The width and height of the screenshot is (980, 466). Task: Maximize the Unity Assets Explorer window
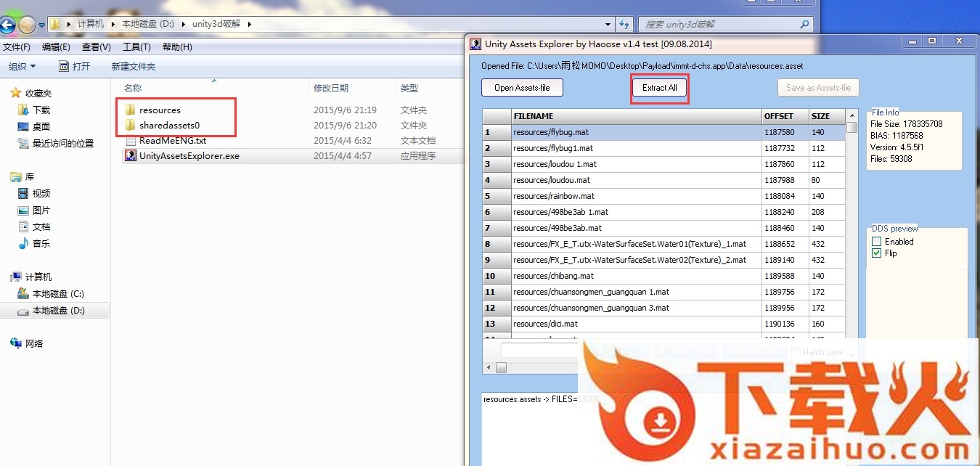(931, 41)
